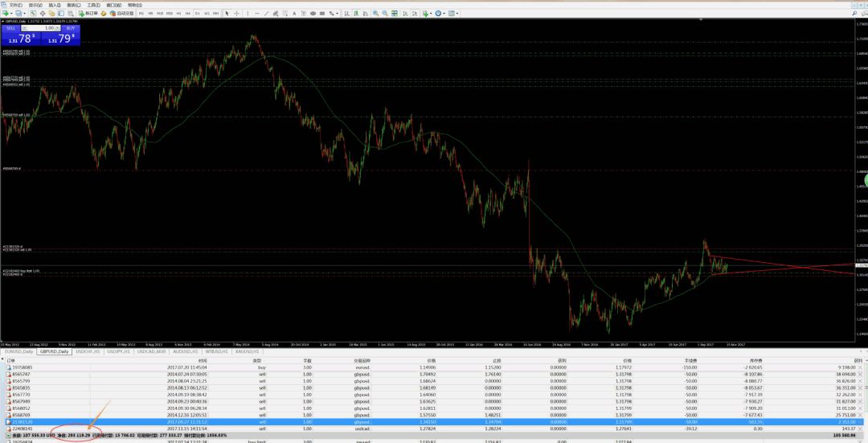The image size is (868, 443).
Task: Select the Horizontal Line drawing tool
Action: (x=257, y=14)
